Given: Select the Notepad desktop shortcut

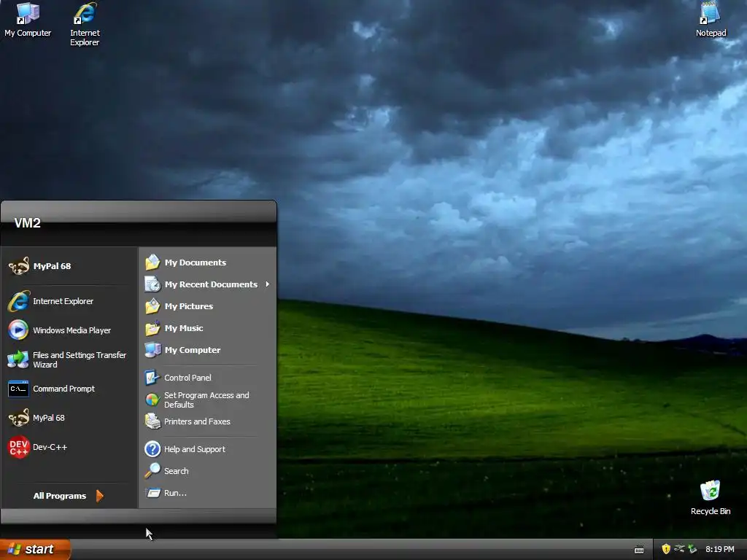Looking at the screenshot, I should [711, 20].
